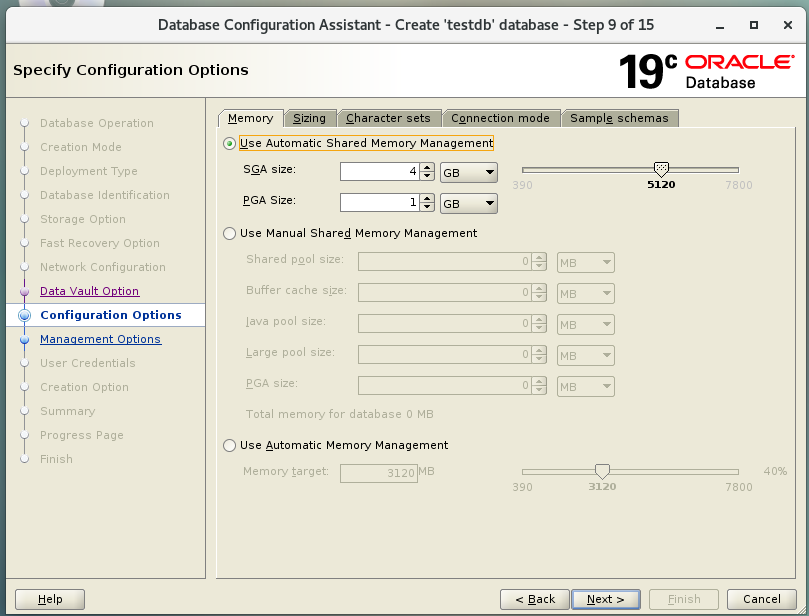
Task: Click the SGA memory slider handle
Action: (x=660, y=169)
